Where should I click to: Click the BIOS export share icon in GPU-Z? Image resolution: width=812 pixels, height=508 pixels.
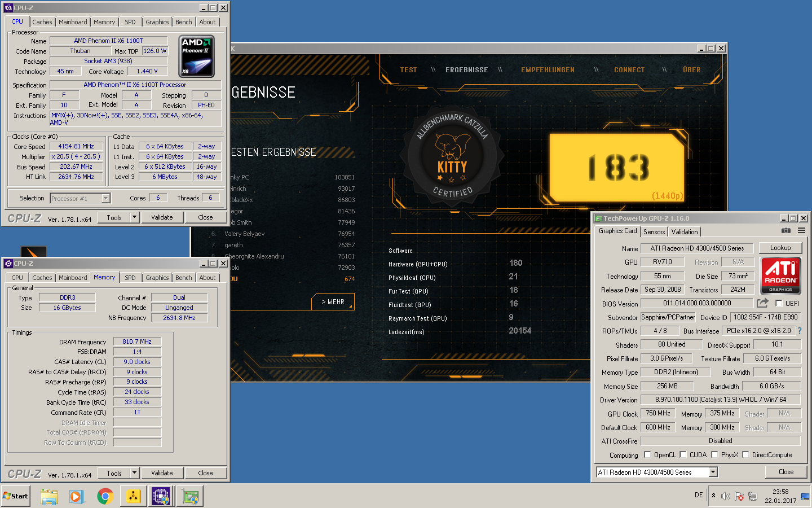762,303
